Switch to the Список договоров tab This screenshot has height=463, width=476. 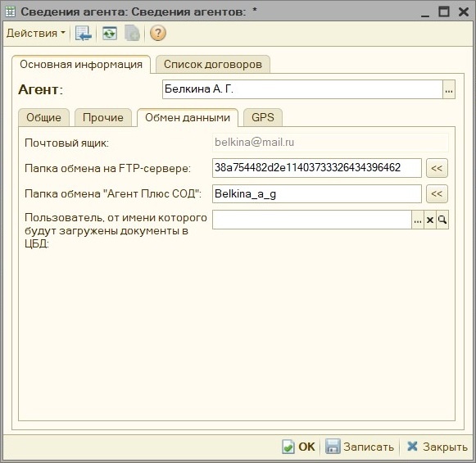coord(213,65)
